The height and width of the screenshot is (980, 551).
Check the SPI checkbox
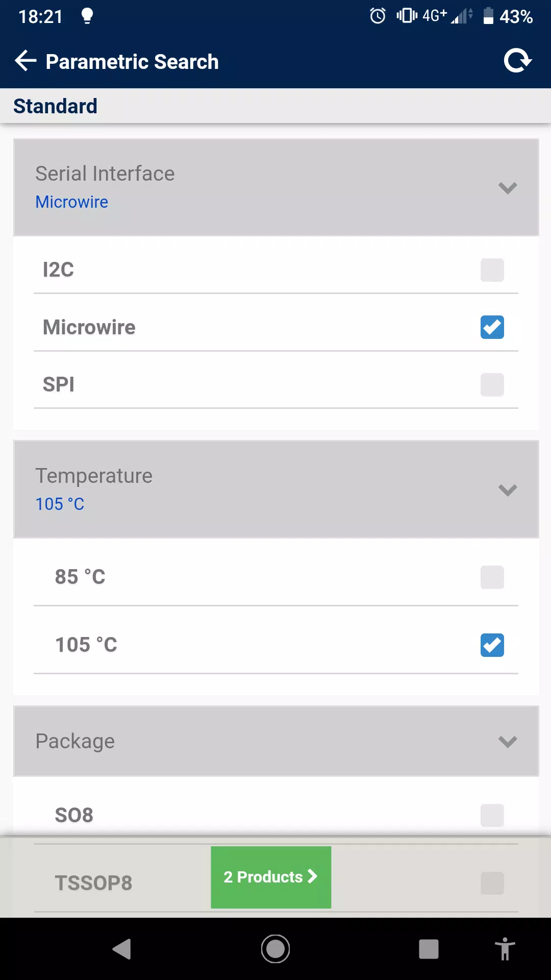[x=492, y=385]
